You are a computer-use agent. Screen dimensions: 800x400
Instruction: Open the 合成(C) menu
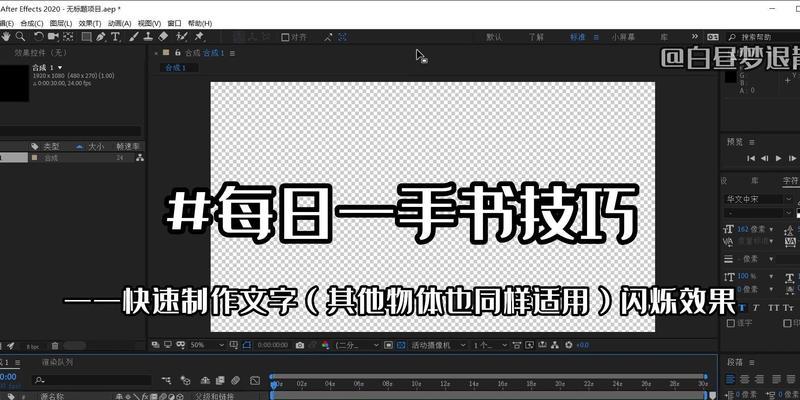[32, 23]
